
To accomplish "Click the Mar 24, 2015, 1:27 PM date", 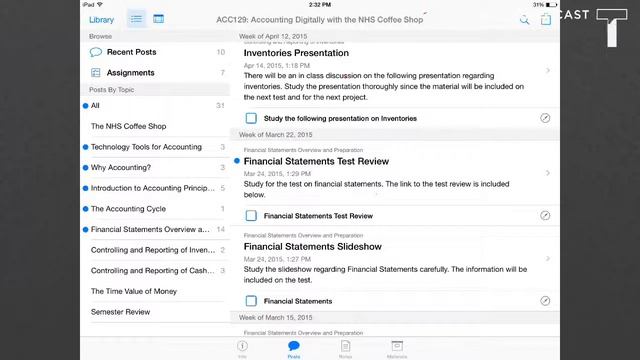I will point(277,259).
